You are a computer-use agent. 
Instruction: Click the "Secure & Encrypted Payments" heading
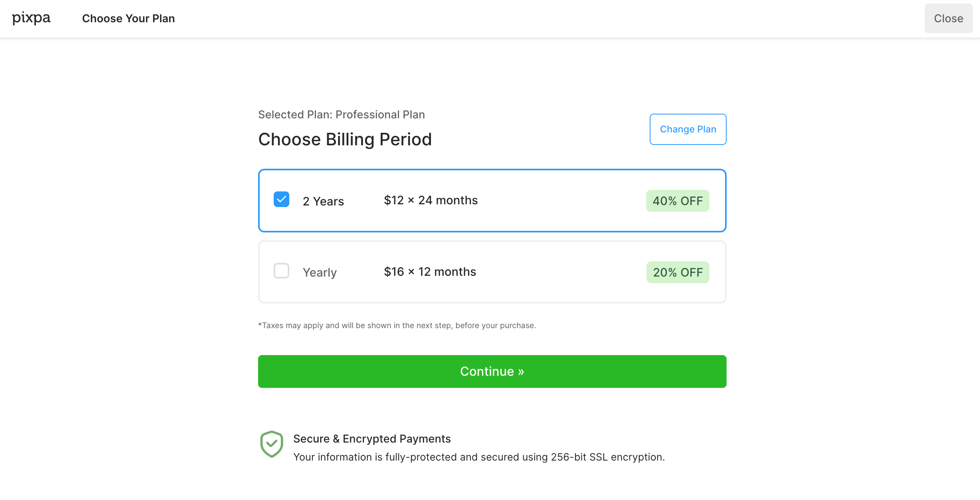point(372,439)
